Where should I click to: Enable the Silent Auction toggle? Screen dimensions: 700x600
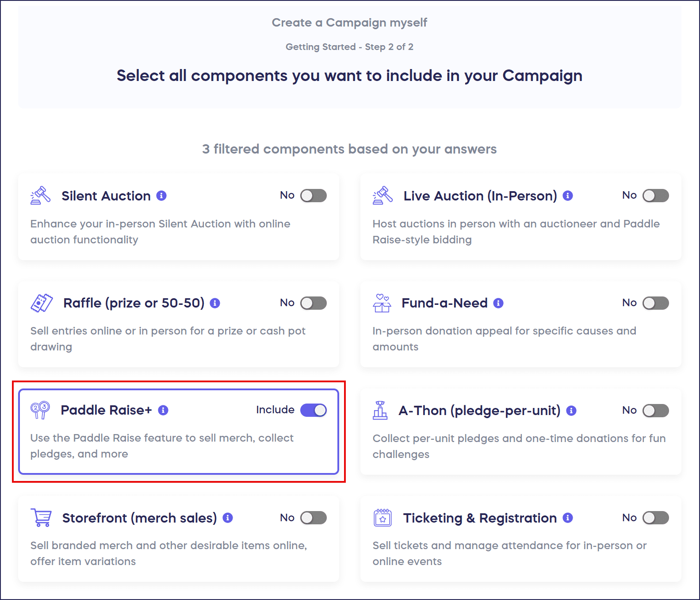tap(314, 196)
